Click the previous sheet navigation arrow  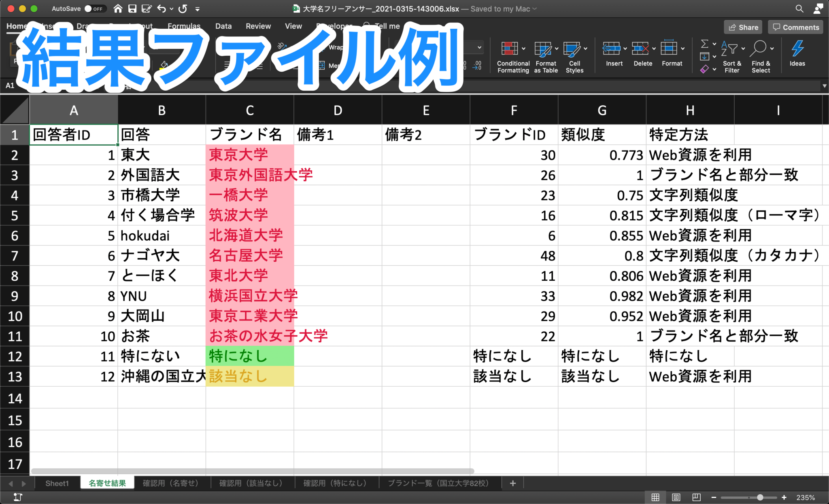coord(11,484)
